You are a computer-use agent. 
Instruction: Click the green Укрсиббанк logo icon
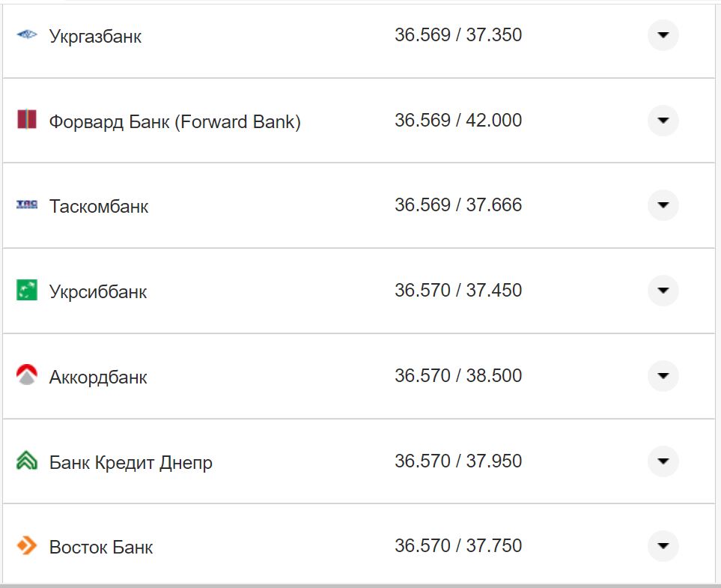[27, 291]
